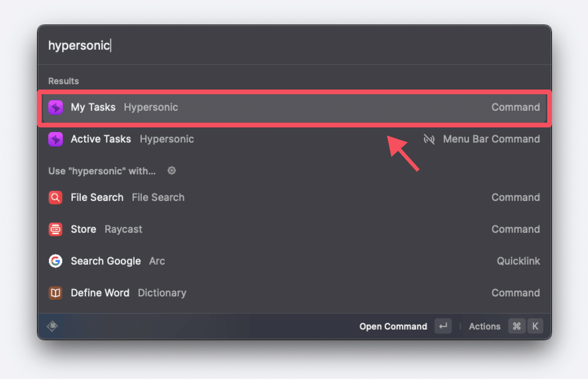Image resolution: width=588 pixels, height=379 pixels.
Task: Click the K key badge in footer
Action: coord(535,326)
